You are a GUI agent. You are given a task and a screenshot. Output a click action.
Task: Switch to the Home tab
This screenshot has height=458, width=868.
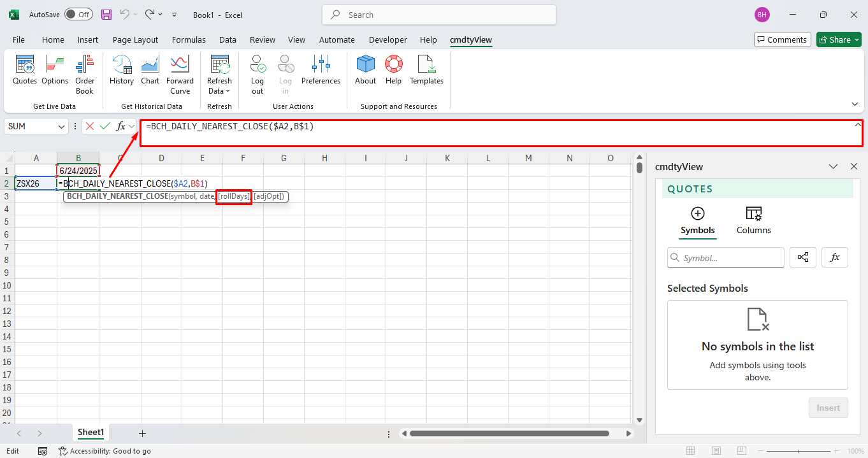click(x=53, y=39)
